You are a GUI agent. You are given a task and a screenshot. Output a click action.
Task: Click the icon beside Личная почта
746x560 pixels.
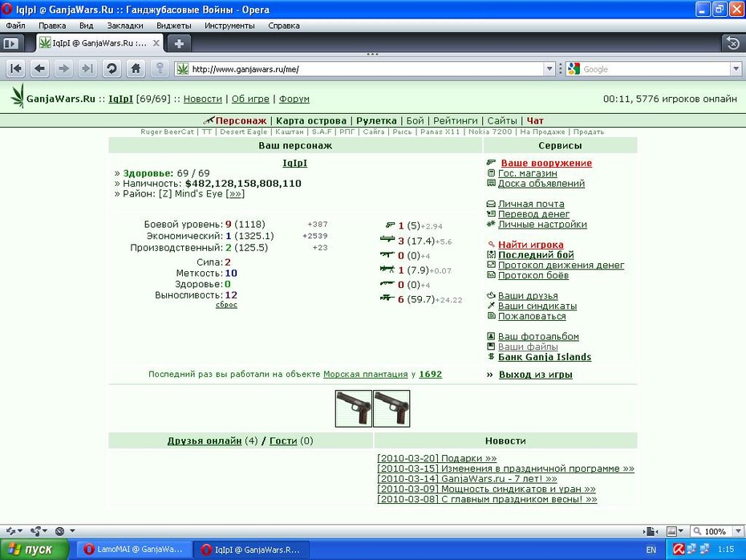[x=491, y=204]
